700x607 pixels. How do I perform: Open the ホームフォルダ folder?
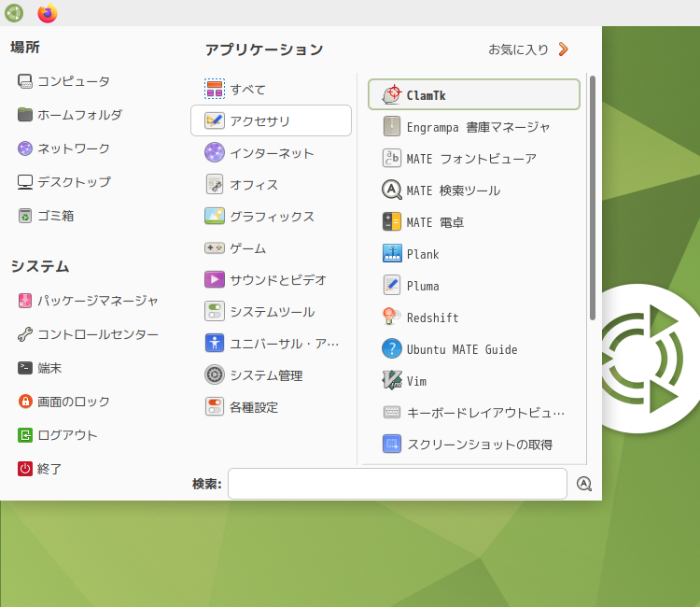point(70,115)
